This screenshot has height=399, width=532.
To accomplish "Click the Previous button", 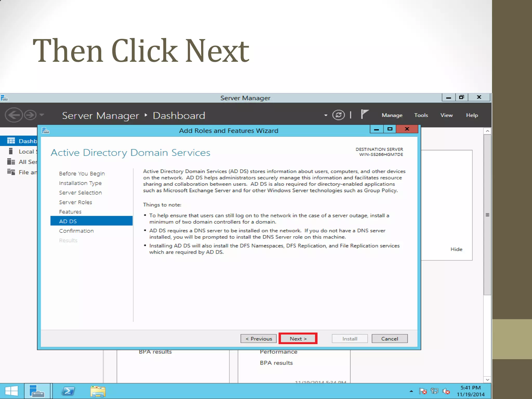I will (x=258, y=339).
